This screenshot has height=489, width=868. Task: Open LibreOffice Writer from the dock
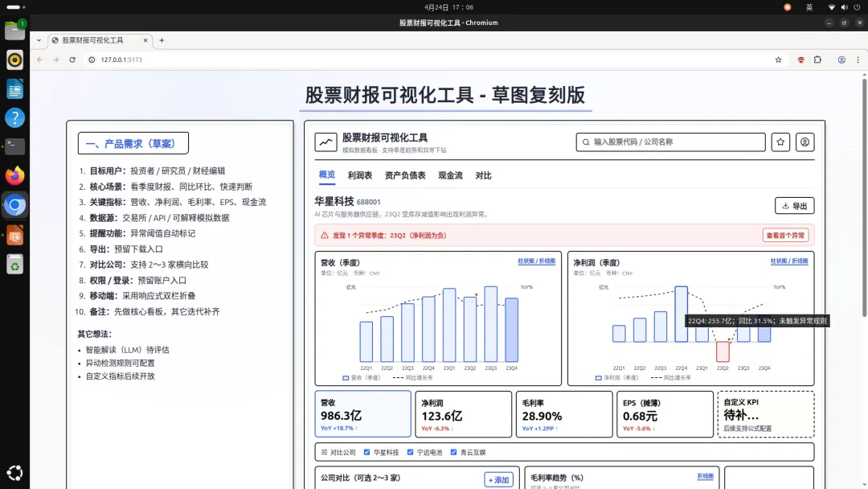coord(15,88)
